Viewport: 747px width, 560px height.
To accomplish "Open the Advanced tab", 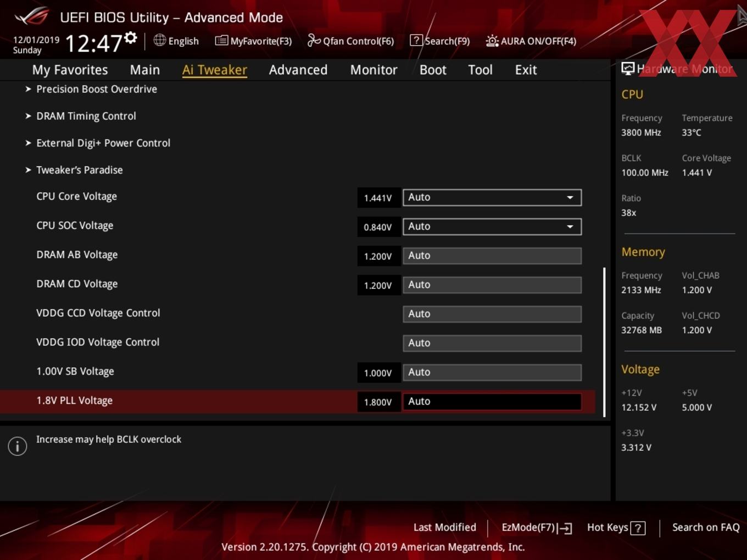I will coord(298,70).
